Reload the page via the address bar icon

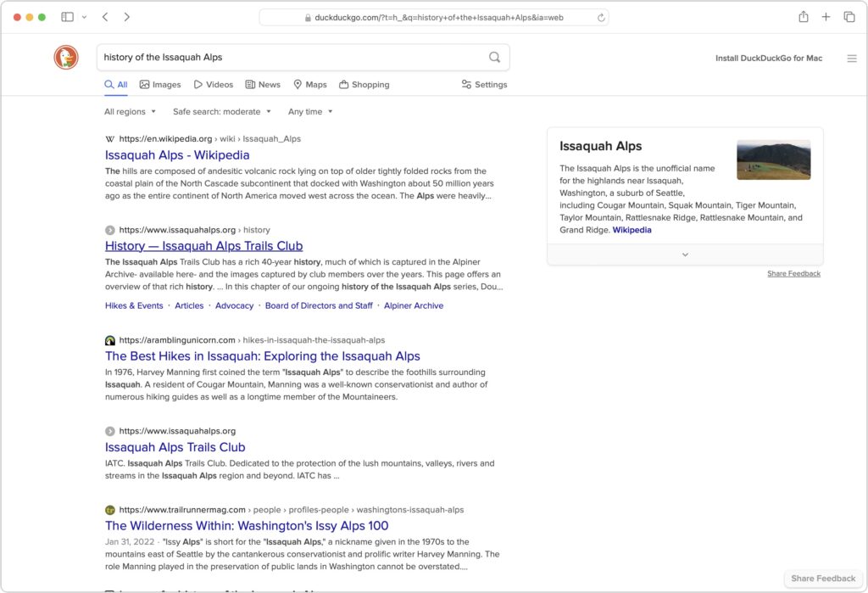[x=601, y=16]
